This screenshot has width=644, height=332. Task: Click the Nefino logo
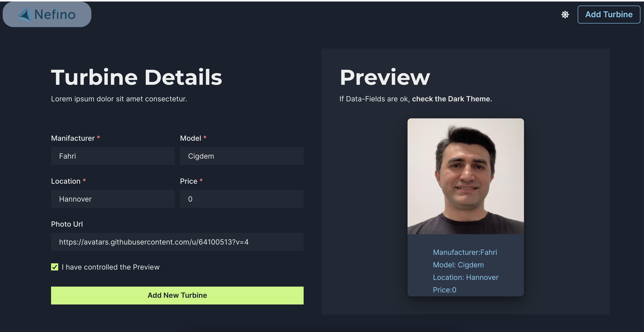(x=47, y=15)
